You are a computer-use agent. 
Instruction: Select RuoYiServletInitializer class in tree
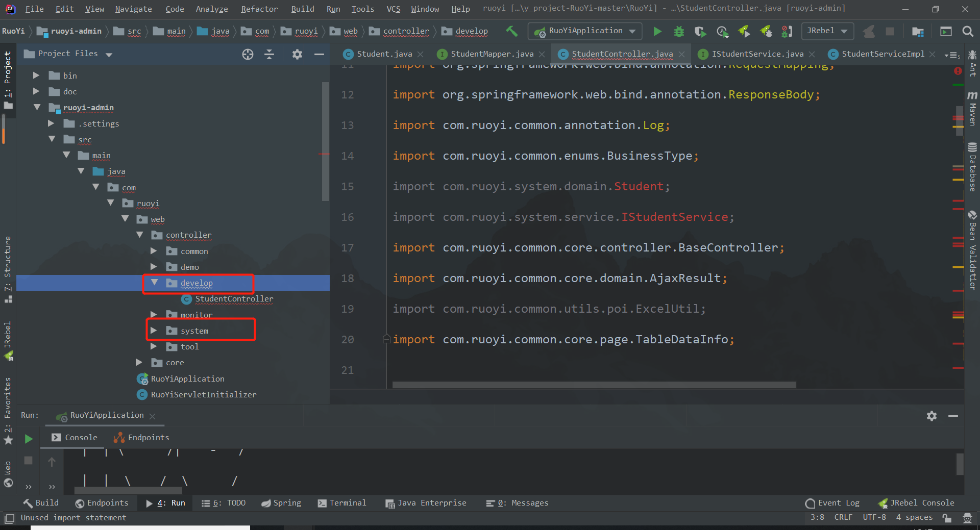tap(203, 394)
